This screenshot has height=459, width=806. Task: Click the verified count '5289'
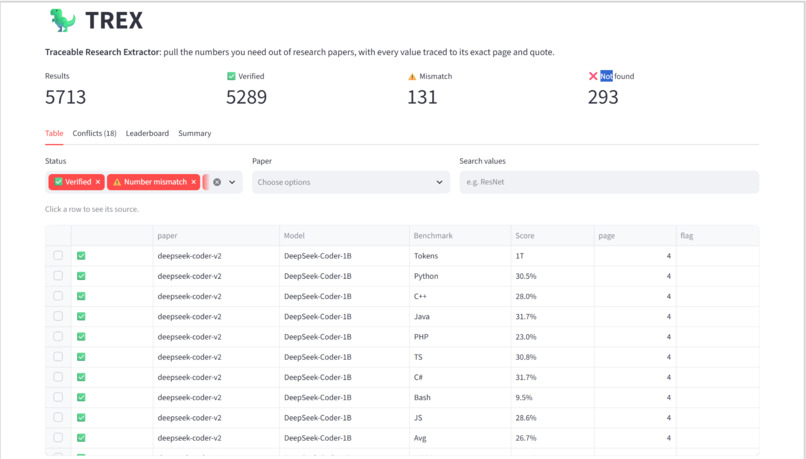point(246,97)
